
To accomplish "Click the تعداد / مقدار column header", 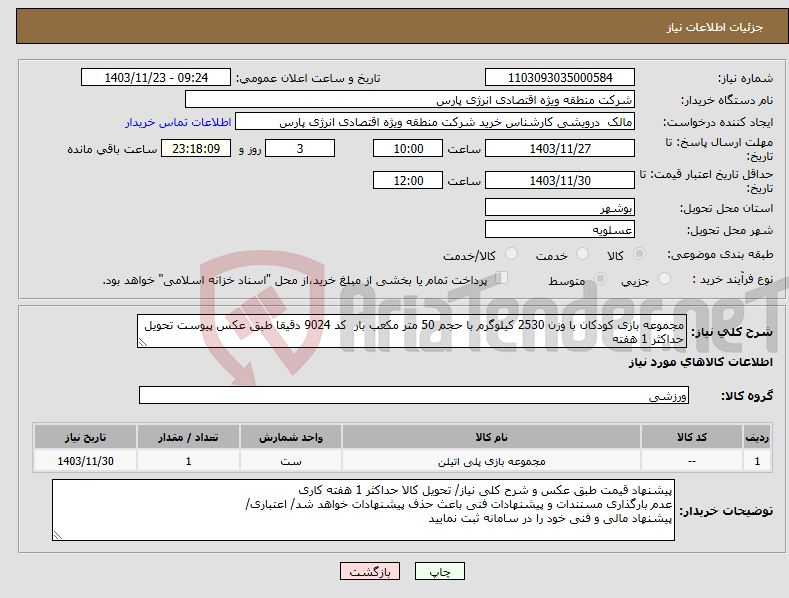I will tap(188, 437).
